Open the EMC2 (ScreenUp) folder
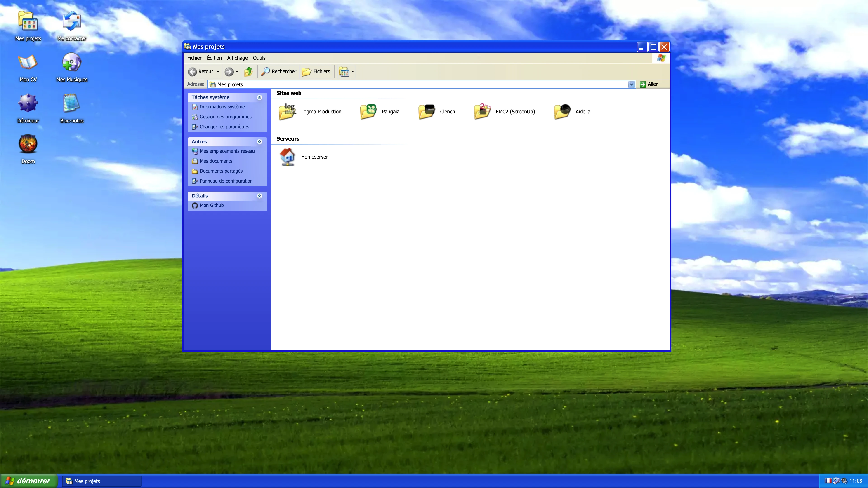 482,111
